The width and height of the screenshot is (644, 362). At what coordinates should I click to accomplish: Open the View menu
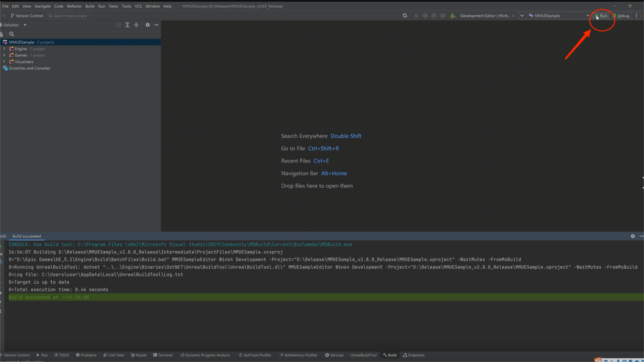pyautogui.click(x=27, y=6)
